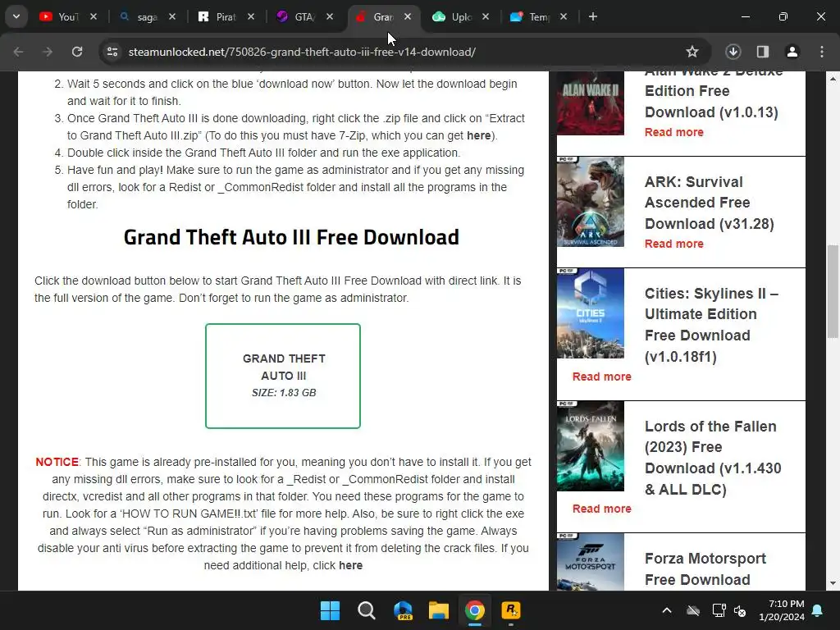The width and height of the screenshot is (840, 630).
Task: Open the Lords of the Fallen cover thumbnail
Action: click(x=591, y=445)
